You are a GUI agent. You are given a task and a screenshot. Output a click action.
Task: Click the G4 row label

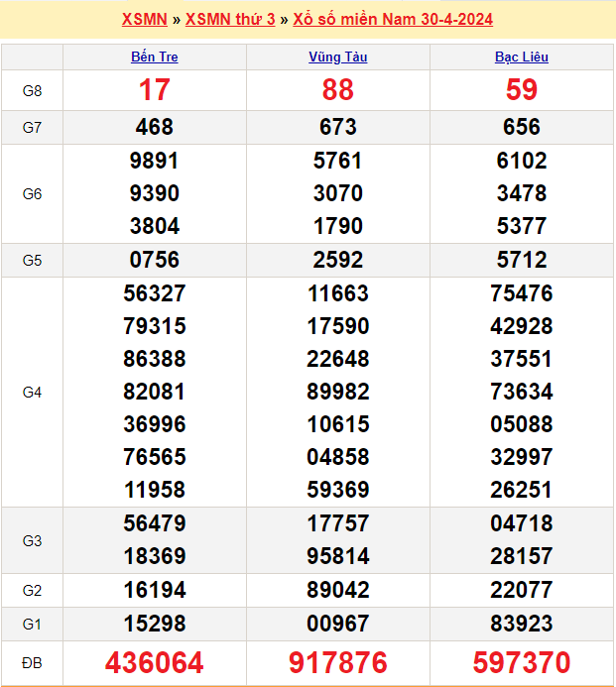[x=32, y=392]
